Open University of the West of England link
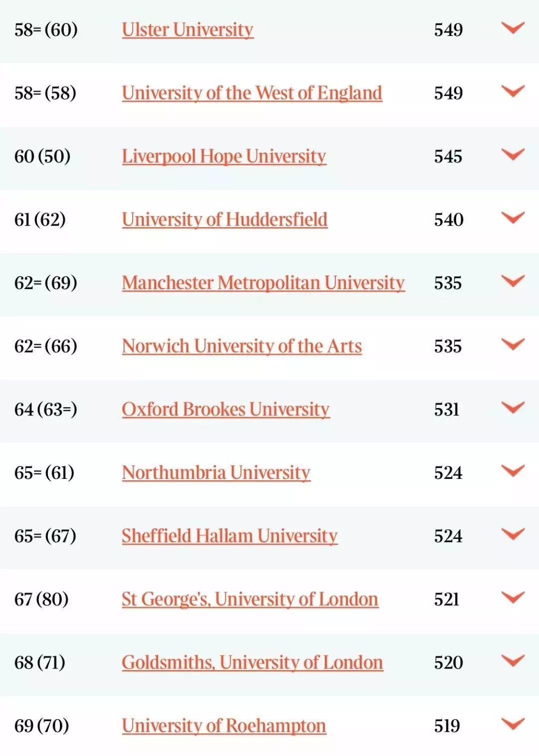 pyautogui.click(x=252, y=93)
